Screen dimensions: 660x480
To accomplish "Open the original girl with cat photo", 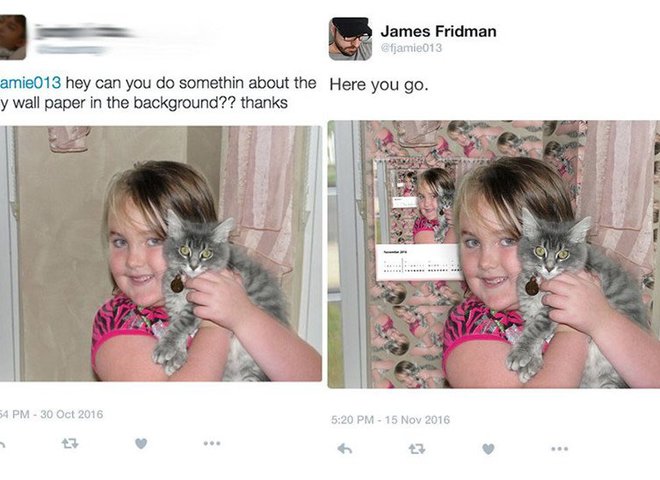I will point(161,254).
